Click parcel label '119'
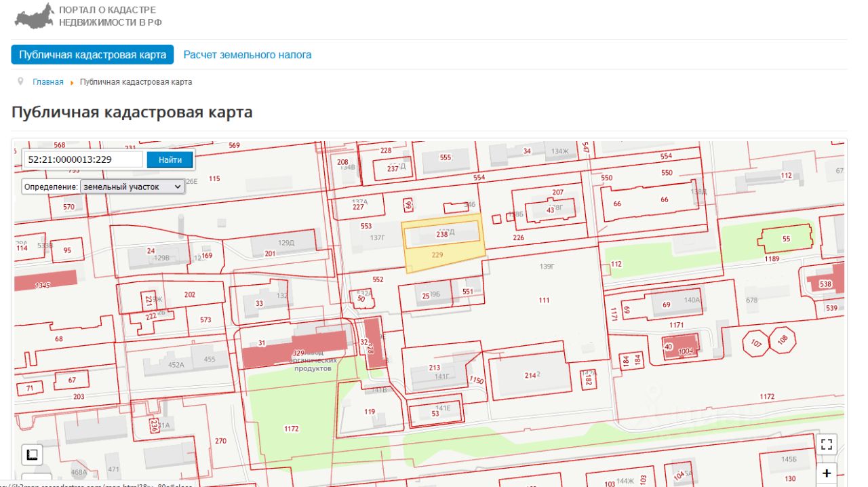The height and width of the screenshot is (487, 868). pyautogui.click(x=370, y=412)
